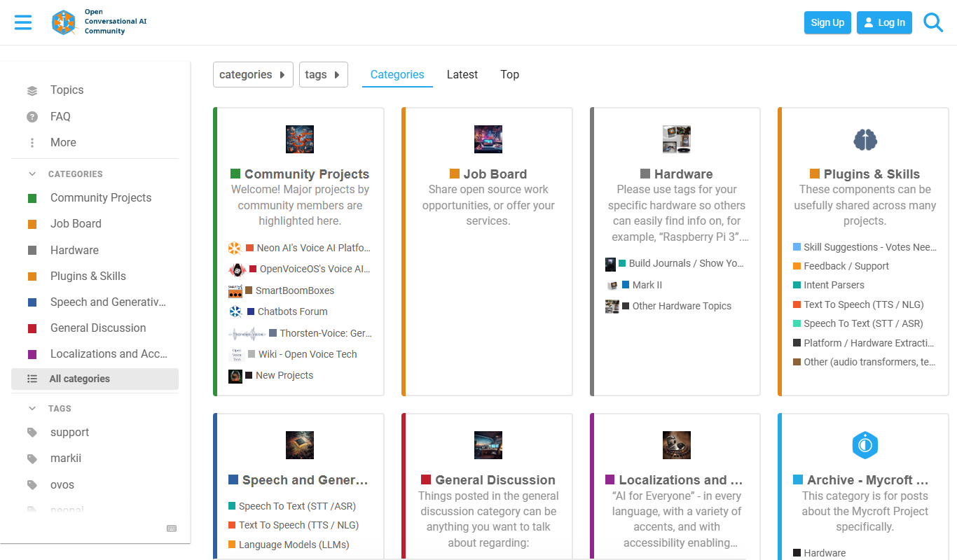Image resolution: width=957 pixels, height=560 pixels.
Task: Click the Thorsten-Voice waveform logo icon
Action: tap(247, 333)
